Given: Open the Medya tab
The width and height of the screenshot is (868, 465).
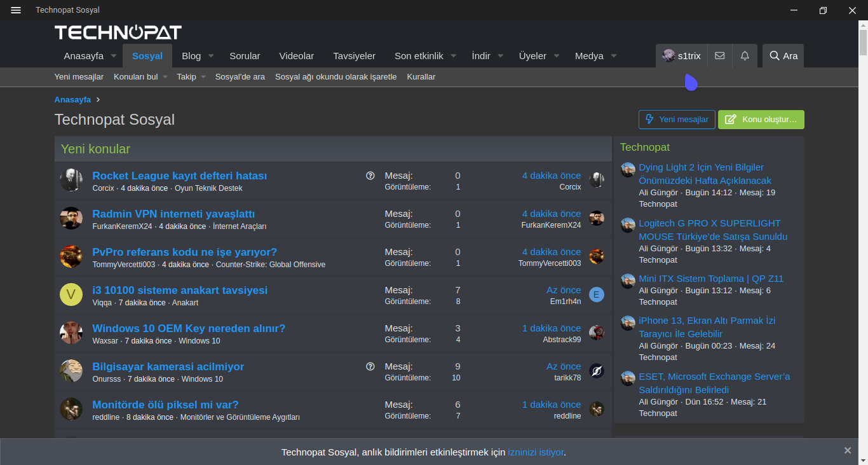Looking at the screenshot, I should click(x=589, y=56).
